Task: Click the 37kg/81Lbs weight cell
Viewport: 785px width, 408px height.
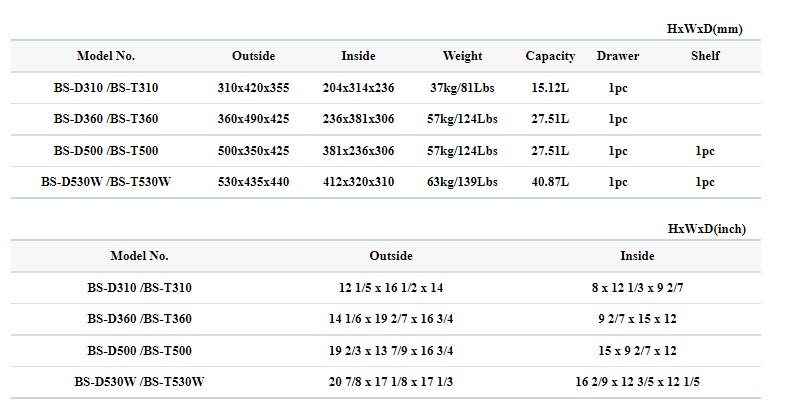Action: 463,88
